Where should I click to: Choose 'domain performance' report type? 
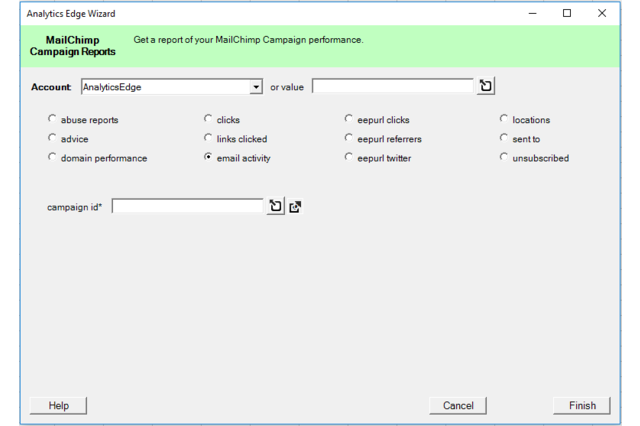tap(52, 157)
